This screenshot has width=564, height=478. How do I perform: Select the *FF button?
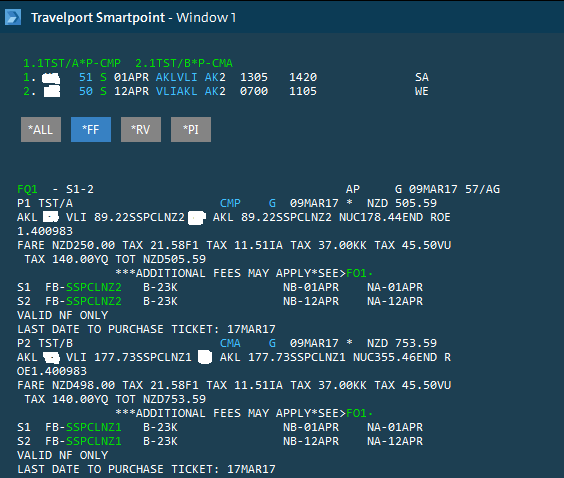click(x=91, y=129)
